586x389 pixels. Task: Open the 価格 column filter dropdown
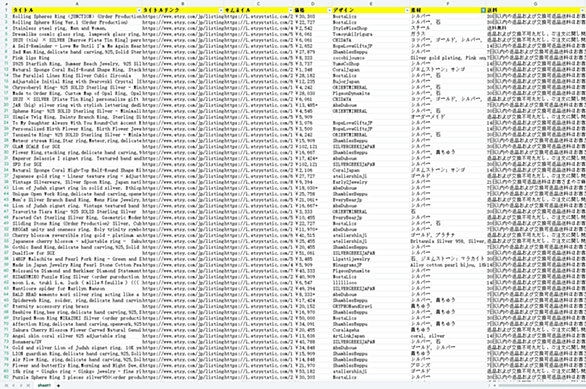pyautogui.click(x=329, y=10)
